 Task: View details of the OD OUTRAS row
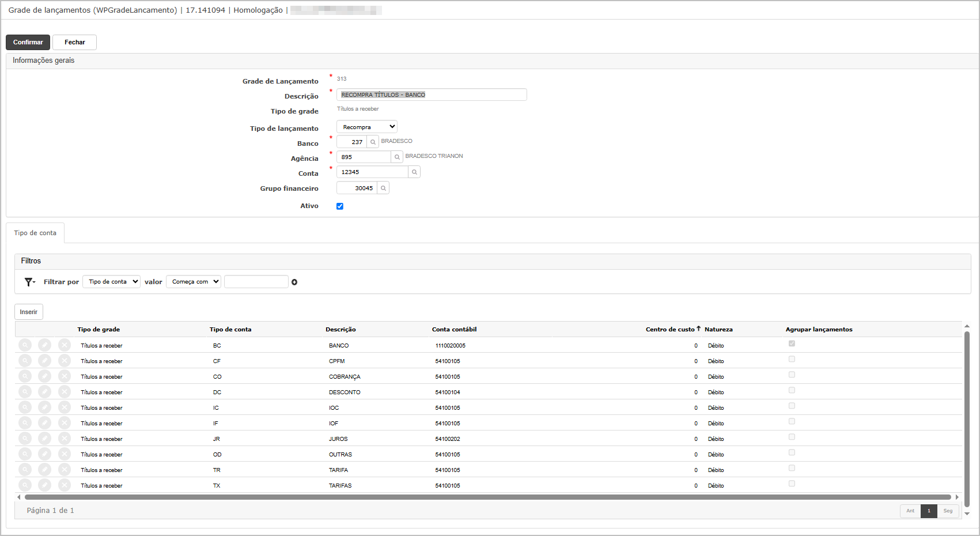tap(25, 454)
